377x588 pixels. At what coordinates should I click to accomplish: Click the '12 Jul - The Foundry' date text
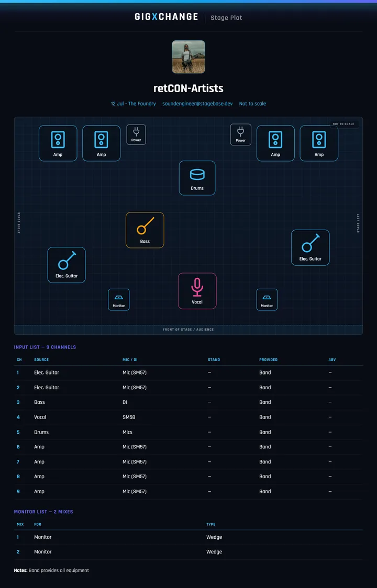tap(134, 104)
